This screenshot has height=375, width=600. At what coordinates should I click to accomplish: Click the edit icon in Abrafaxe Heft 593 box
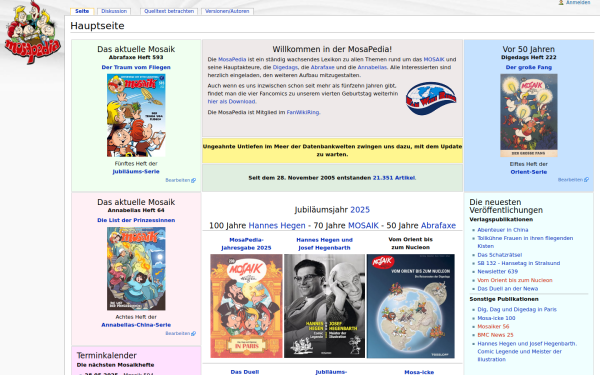pos(194,180)
